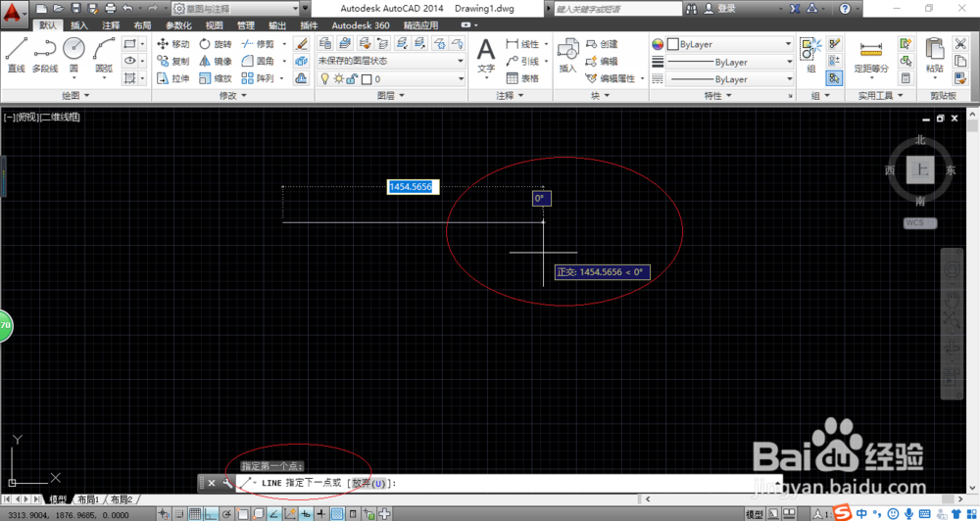Toggle group selection highlighted button in 组 panel
The image size is (980, 521).
[x=834, y=78]
